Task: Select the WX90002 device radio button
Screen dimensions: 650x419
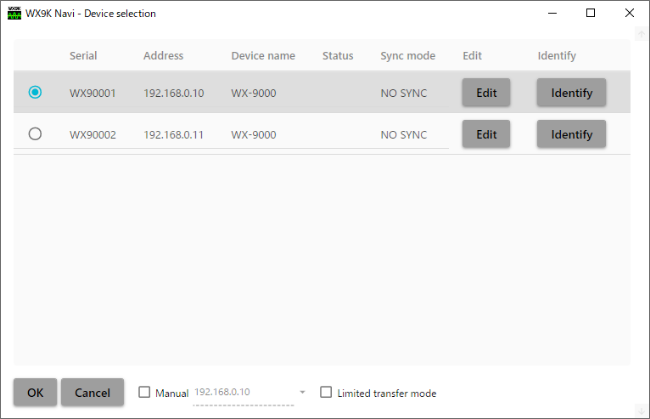Action: pyautogui.click(x=36, y=134)
